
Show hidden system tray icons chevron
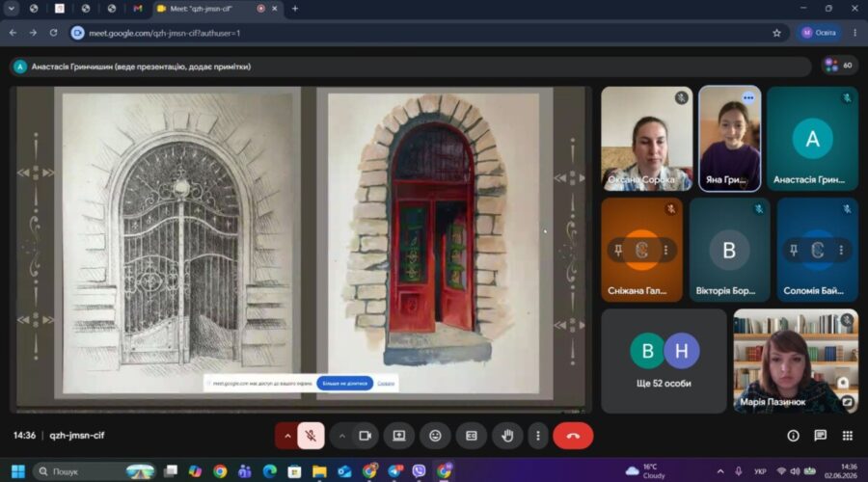(720, 471)
